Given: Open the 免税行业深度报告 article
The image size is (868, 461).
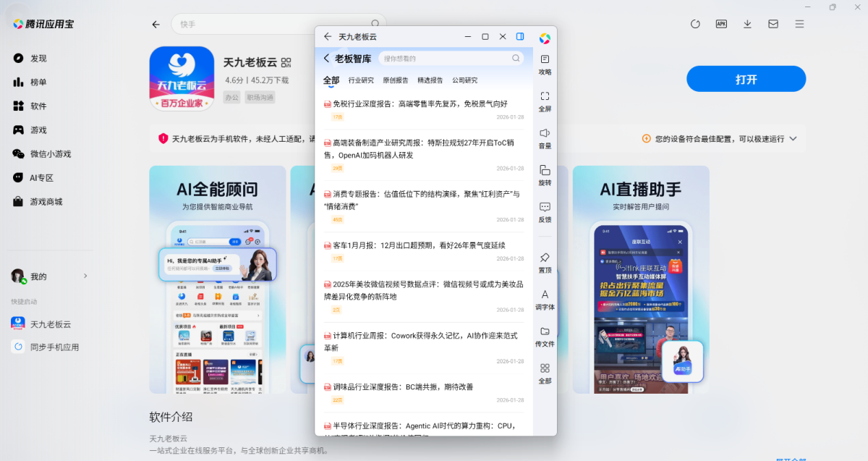Looking at the screenshot, I should point(420,104).
